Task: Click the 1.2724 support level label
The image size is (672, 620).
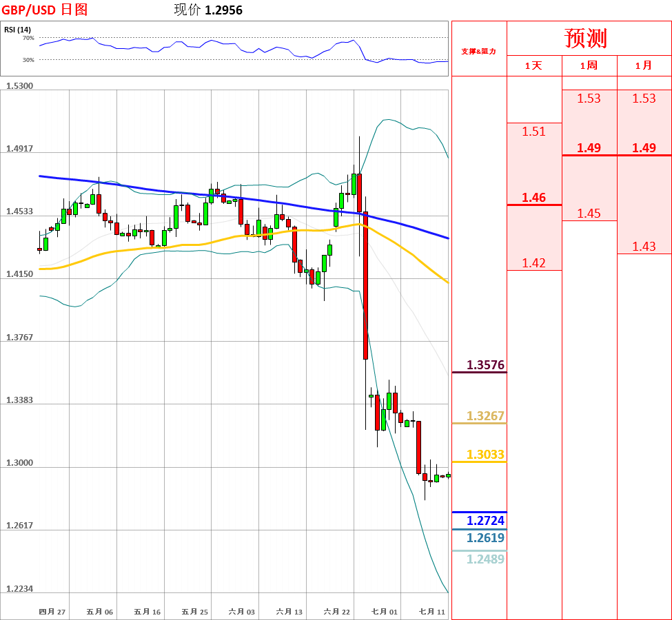Action: click(x=485, y=521)
